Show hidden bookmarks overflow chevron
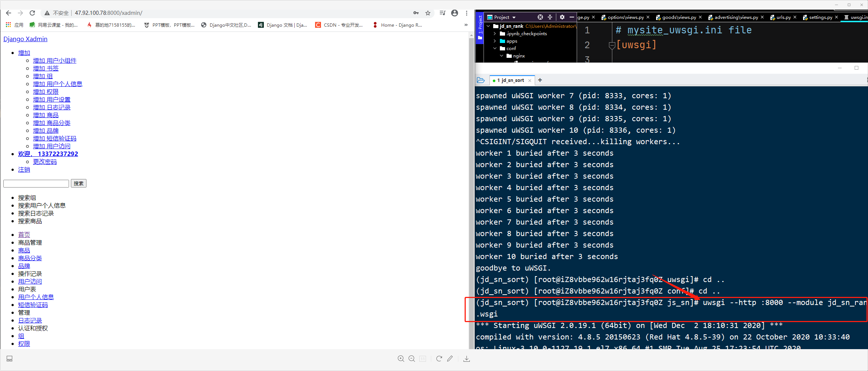 pyautogui.click(x=466, y=25)
